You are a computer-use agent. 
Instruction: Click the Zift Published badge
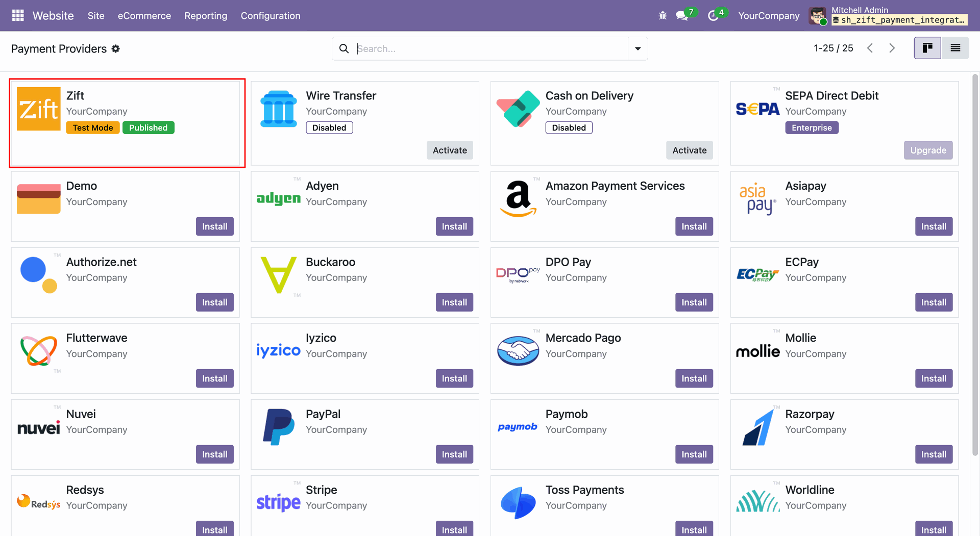coord(148,127)
